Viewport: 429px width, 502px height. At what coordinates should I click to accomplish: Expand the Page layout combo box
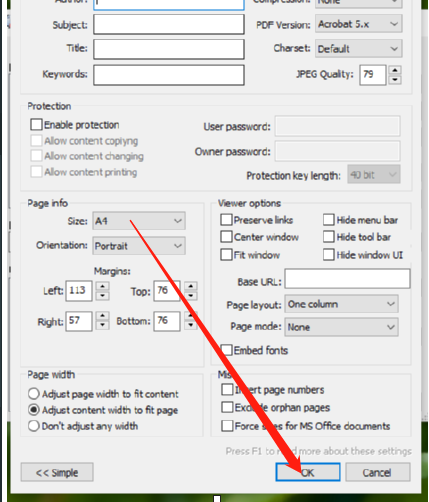click(341, 304)
